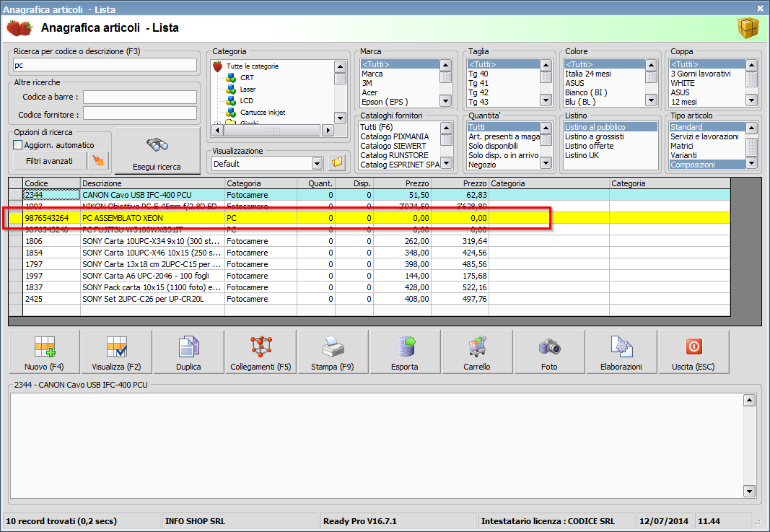Select 12 mesi in Coppa list
Viewport: 770px width, 532px height.
point(707,102)
